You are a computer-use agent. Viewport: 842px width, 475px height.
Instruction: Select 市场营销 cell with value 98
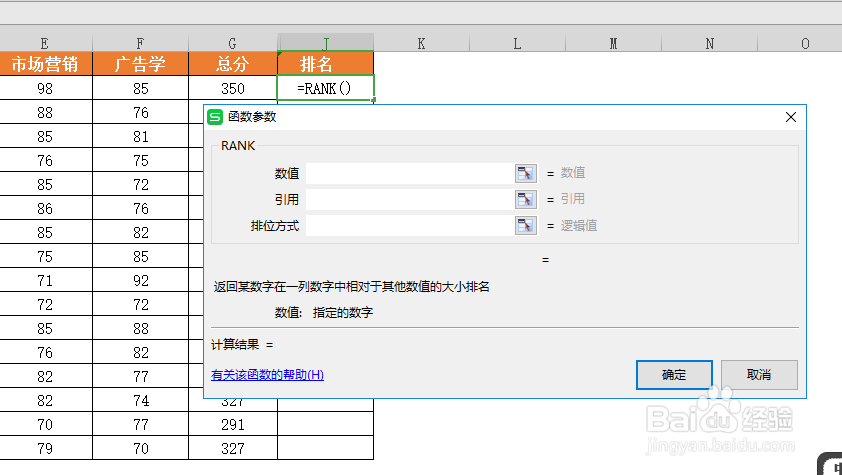click(x=46, y=88)
